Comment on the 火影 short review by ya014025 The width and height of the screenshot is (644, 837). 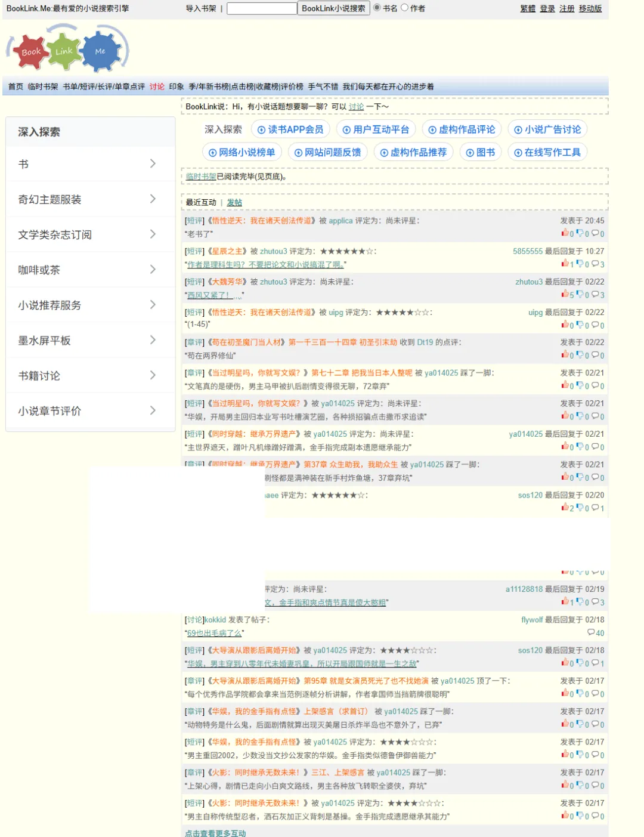[x=595, y=816]
